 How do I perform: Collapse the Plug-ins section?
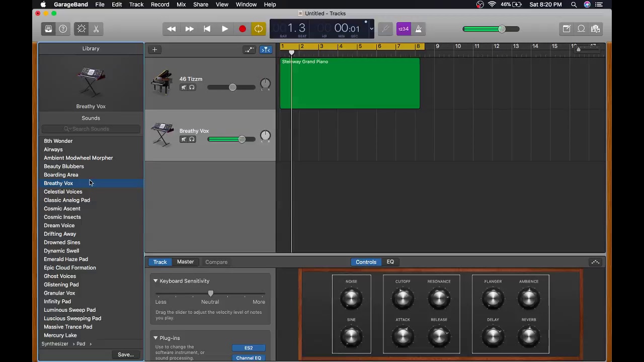(x=155, y=338)
